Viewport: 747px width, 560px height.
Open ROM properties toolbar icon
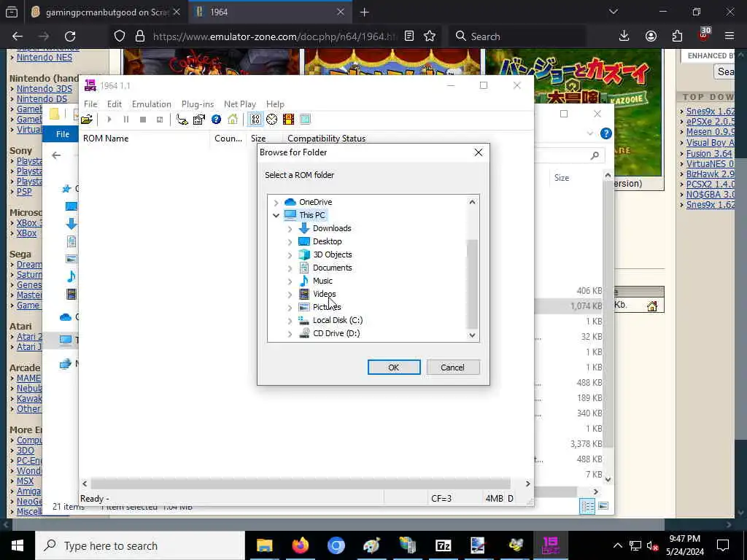pos(199,120)
